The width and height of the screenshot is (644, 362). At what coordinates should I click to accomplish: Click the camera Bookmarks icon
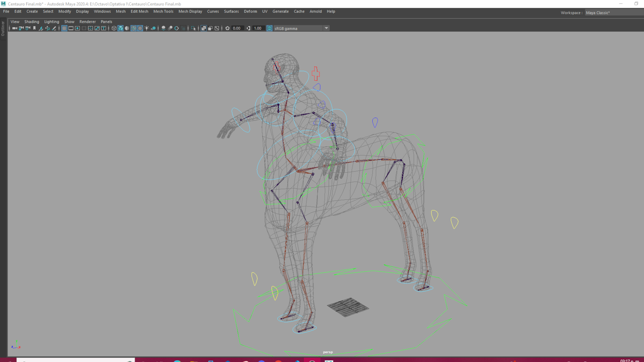[x=34, y=28]
